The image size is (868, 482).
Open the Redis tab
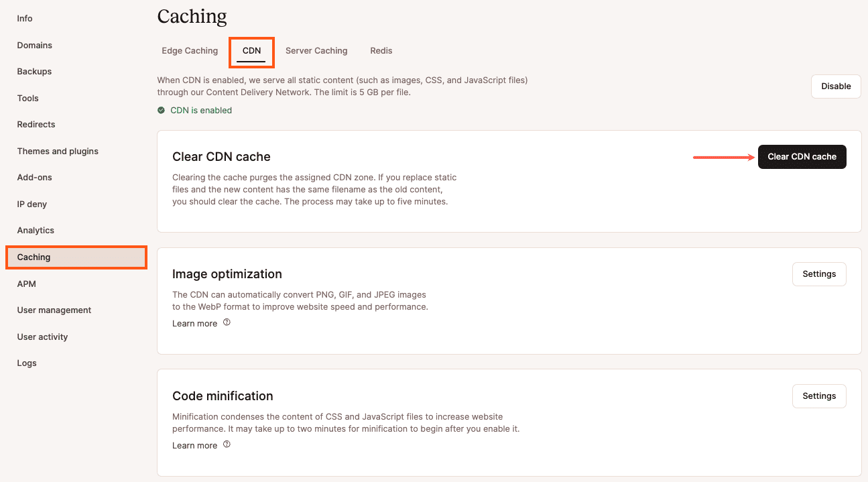pyautogui.click(x=381, y=51)
